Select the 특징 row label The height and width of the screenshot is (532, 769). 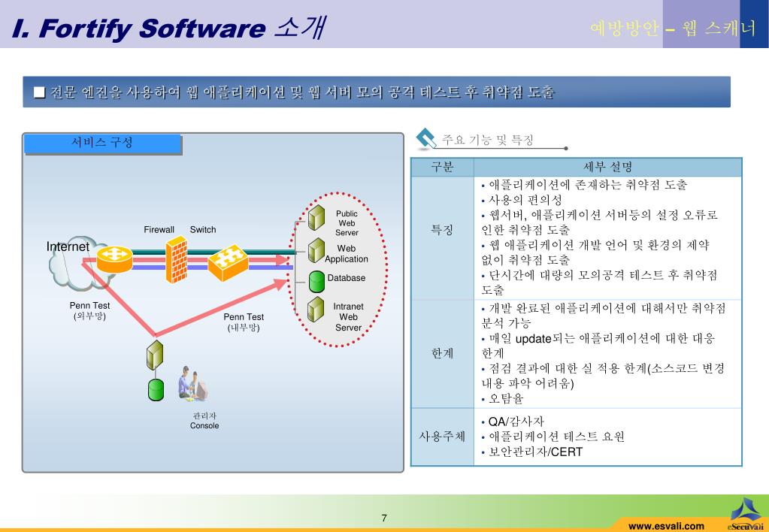point(442,230)
